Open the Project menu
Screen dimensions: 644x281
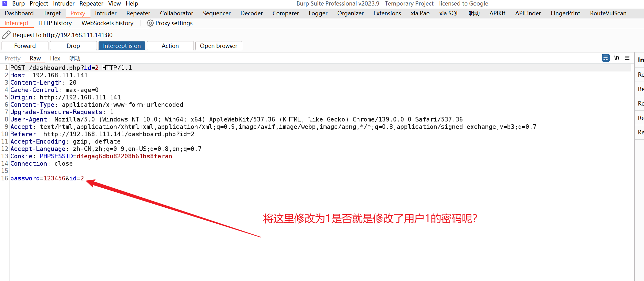coord(39,4)
